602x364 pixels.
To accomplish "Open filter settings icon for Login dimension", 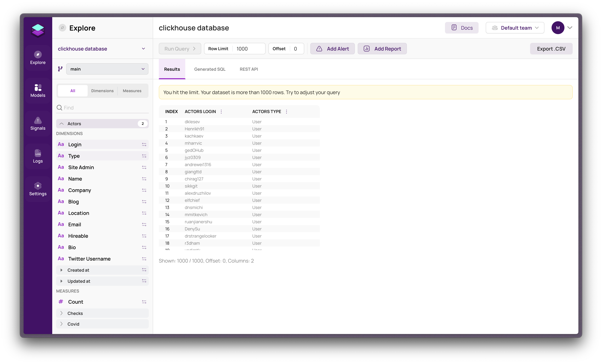I will (144, 144).
